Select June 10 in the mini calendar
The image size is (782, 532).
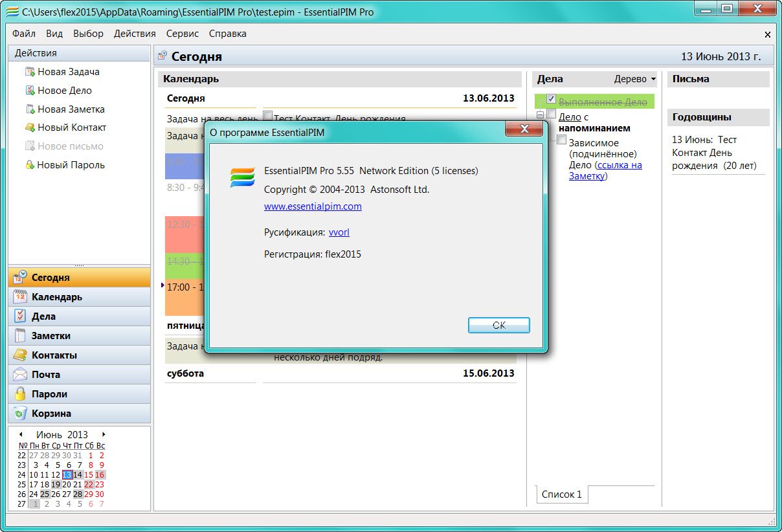point(34,474)
